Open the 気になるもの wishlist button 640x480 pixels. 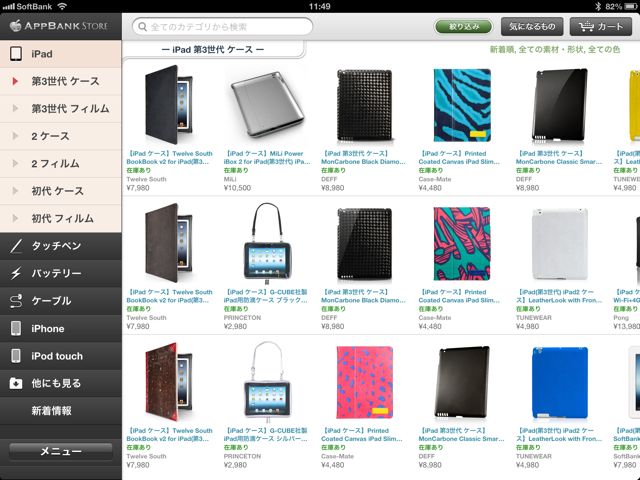tap(532, 27)
